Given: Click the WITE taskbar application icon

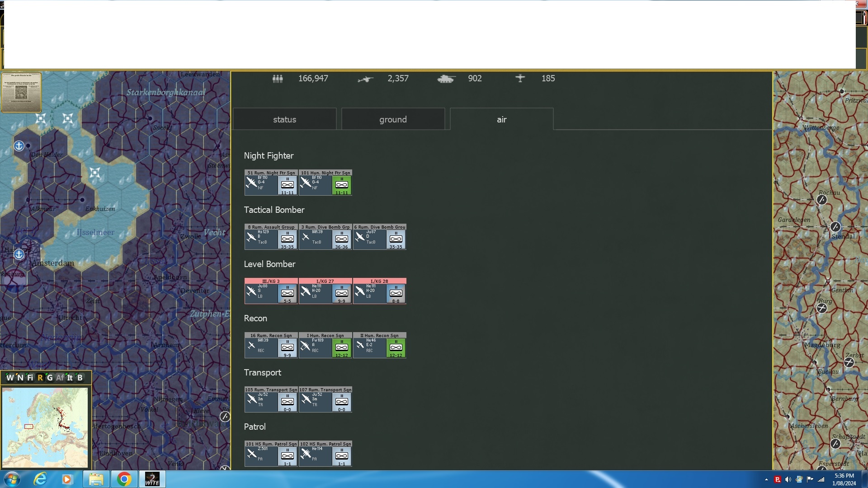Looking at the screenshot, I should coord(152,479).
